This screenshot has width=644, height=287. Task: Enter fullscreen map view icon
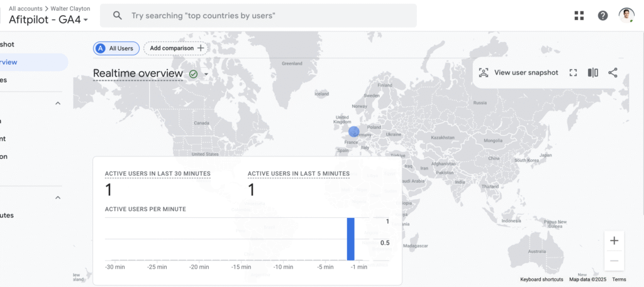coord(573,73)
